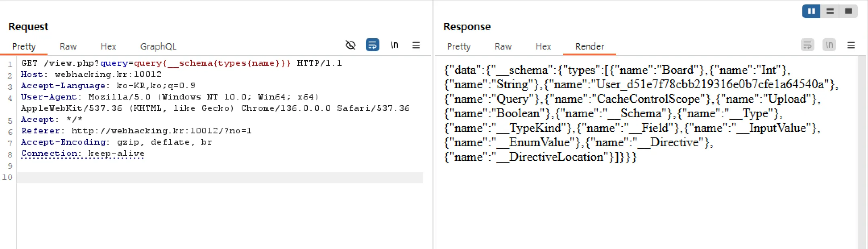The image size is (868, 249).
Task: Click the "Upload" type name in response
Action: click(787, 99)
